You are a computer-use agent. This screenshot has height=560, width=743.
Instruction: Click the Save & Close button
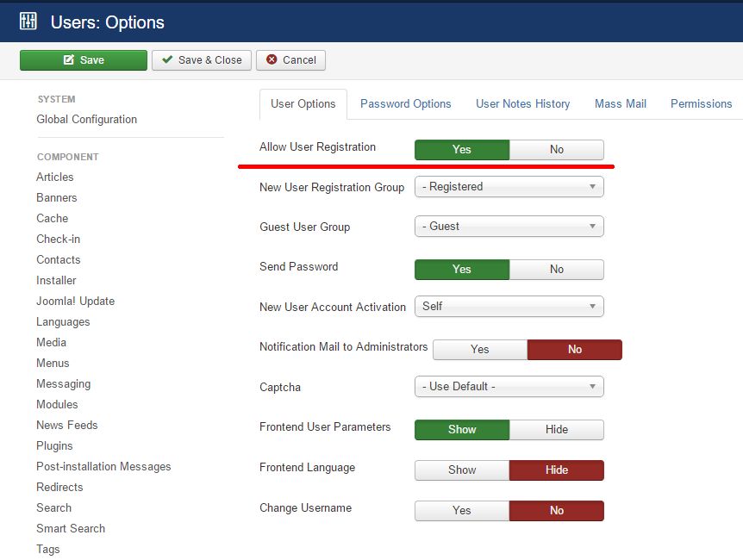pyautogui.click(x=202, y=60)
